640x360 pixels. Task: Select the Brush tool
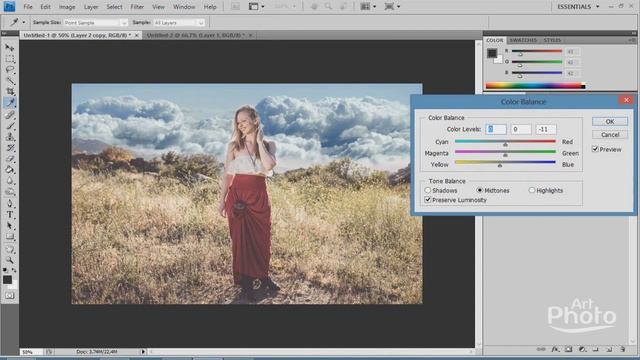click(10, 126)
